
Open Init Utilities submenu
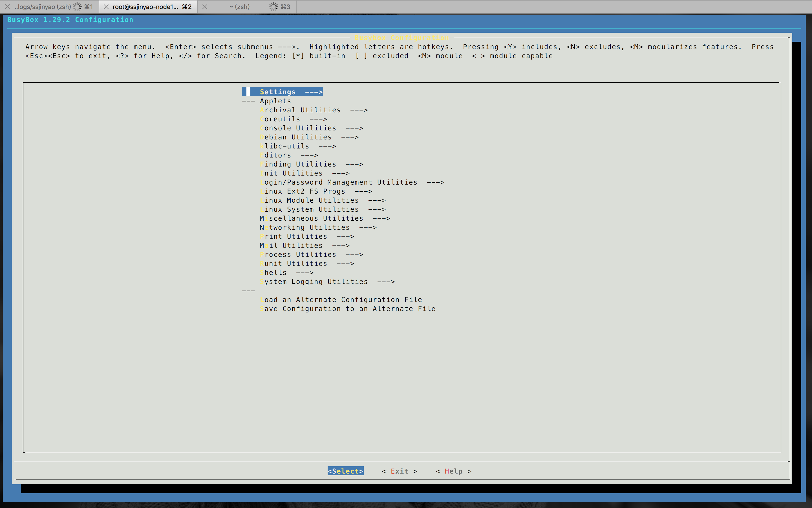[305, 173]
